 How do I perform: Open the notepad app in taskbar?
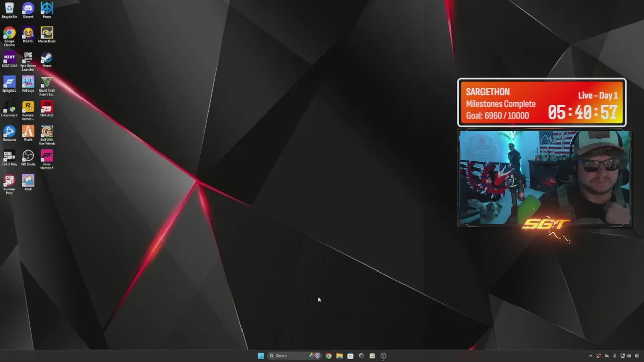click(x=372, y=356)
